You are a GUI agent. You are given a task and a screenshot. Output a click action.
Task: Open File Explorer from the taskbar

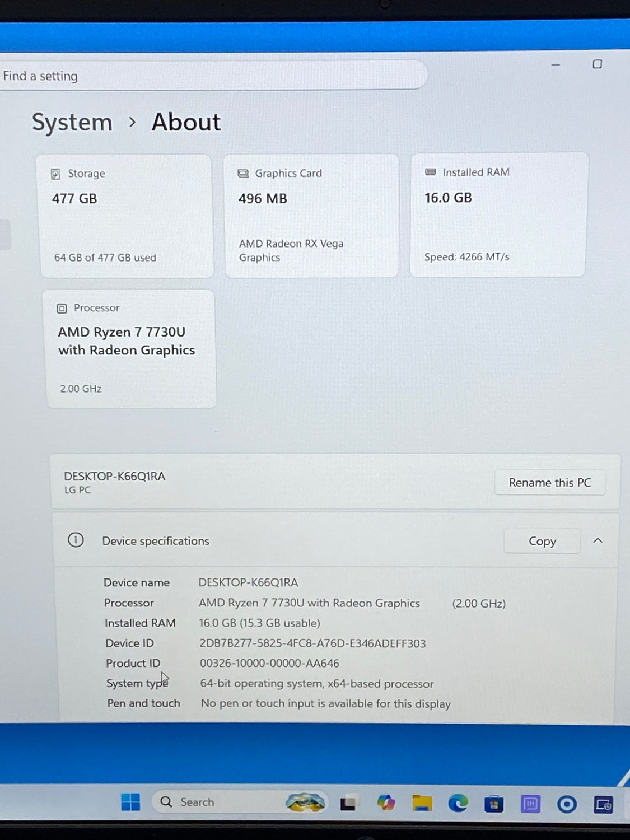click(x=422, y=804)
